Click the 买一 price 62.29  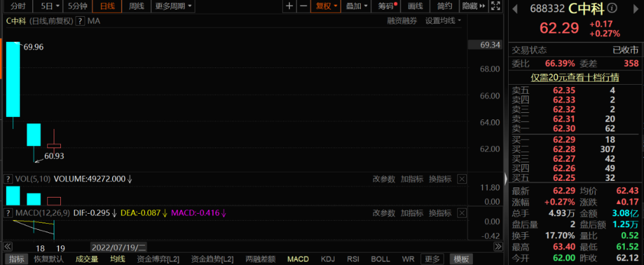564,138
